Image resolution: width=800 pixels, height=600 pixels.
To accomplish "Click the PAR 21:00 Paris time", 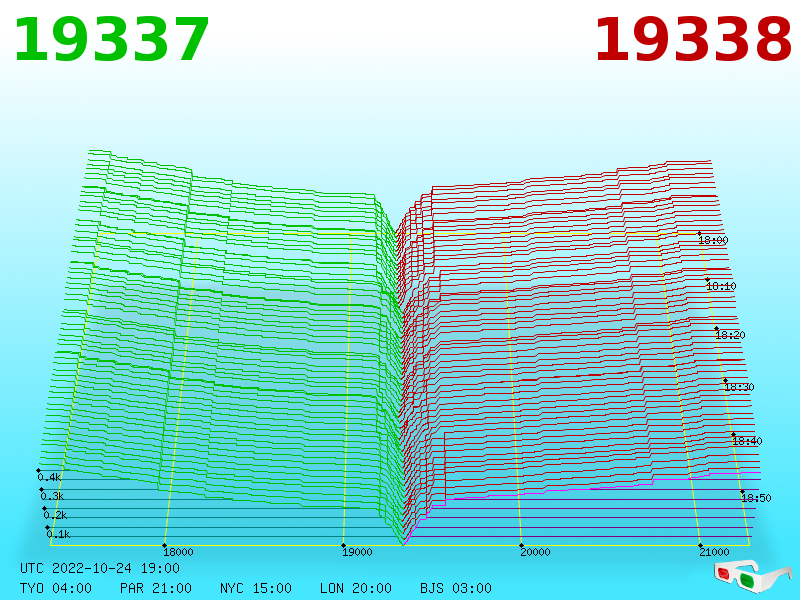I will point(156,588).
